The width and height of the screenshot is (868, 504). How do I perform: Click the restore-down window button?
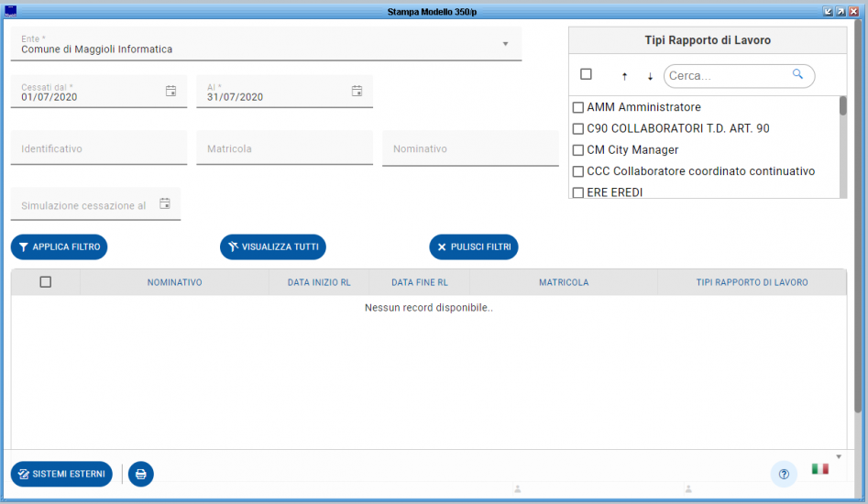829,12
